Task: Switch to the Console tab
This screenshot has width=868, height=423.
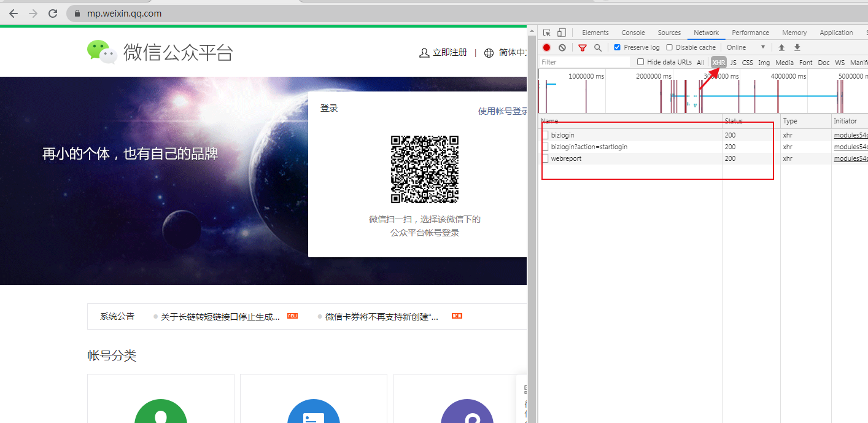Action: tap(633, 33)
